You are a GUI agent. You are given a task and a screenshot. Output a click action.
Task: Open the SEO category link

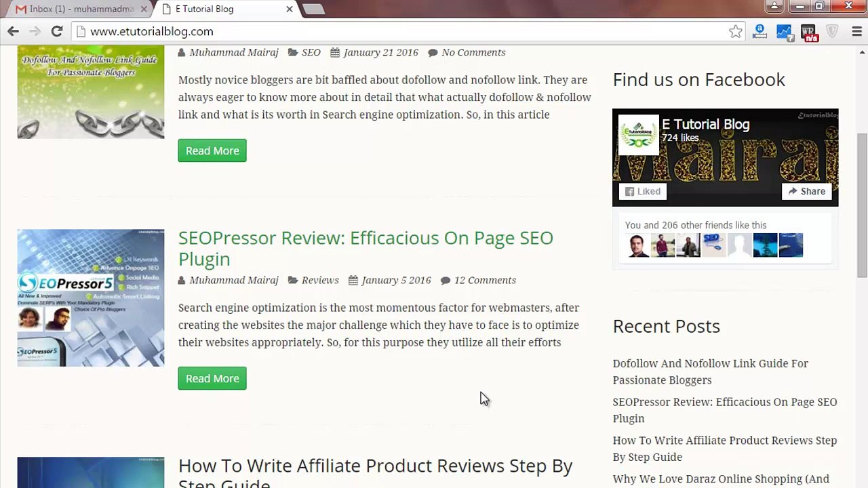[311, 52]
